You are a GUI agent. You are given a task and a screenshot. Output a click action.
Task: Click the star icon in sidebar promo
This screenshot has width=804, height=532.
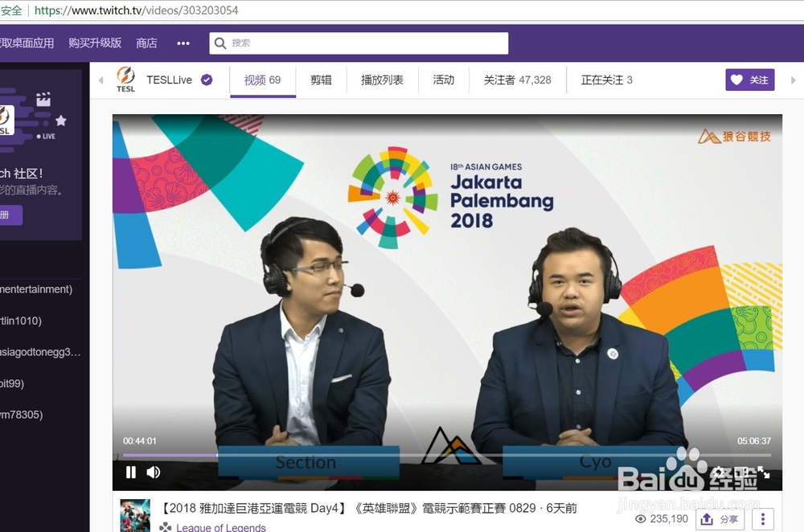click(x=61, y=121)
